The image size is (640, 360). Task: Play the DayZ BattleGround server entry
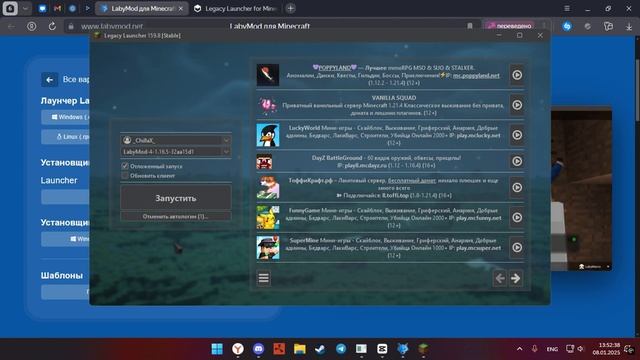pyautogui.click(x=517, y=161)
